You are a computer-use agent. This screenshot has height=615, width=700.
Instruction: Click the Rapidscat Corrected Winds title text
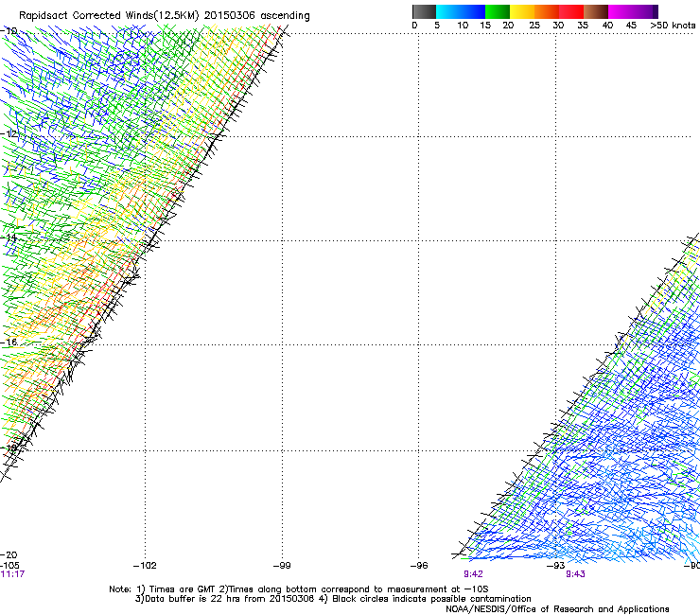tap(165, 16)
